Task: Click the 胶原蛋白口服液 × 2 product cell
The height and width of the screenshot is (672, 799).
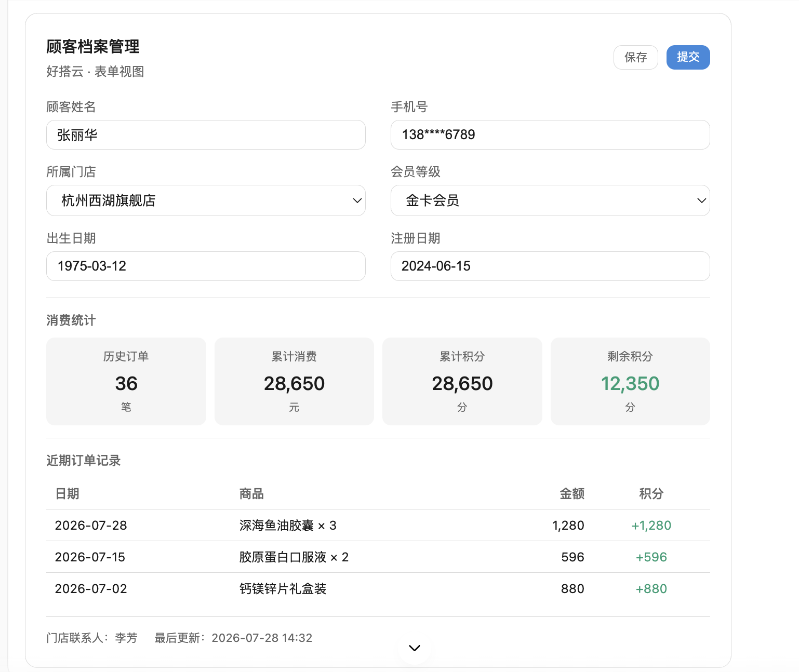Action: [294, 557]
